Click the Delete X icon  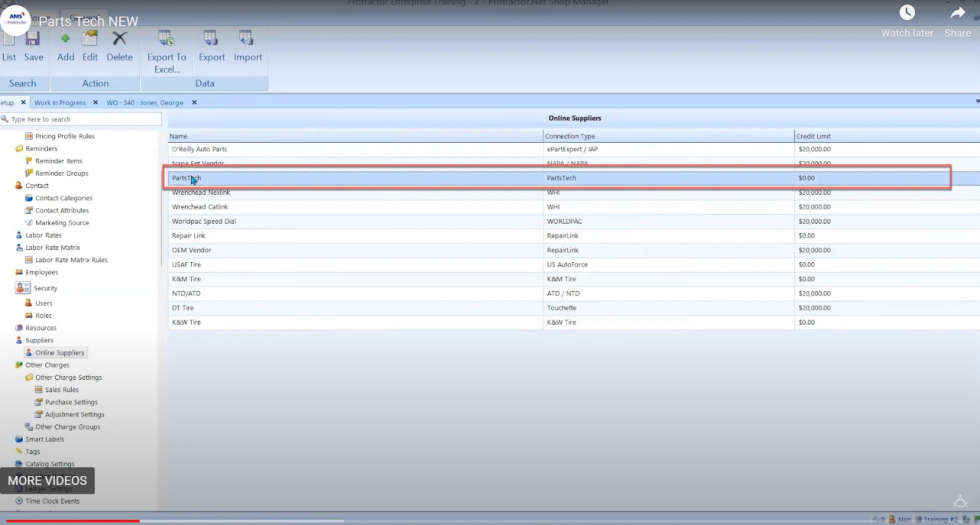coord(119,39)
